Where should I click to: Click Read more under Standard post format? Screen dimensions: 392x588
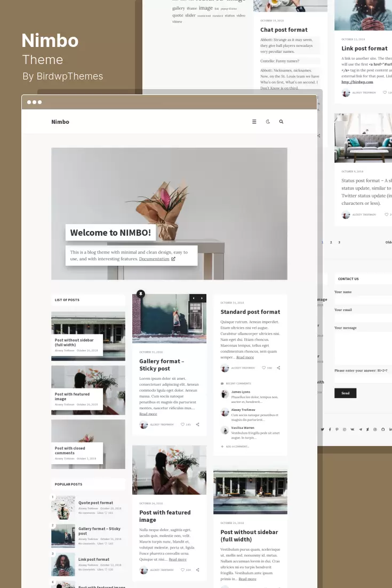click(x=245, y=357)
